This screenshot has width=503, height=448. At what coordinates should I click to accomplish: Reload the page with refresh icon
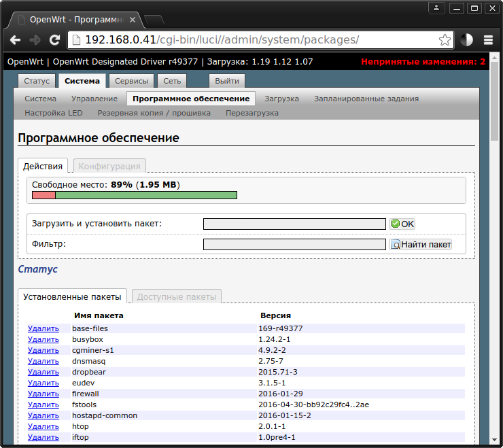coord(55,39)
